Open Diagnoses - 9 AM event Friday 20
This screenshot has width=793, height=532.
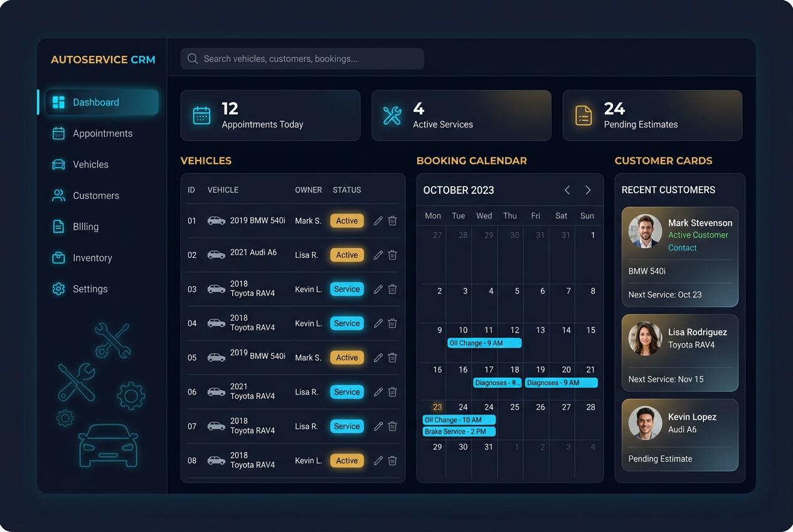pyautogui.click(x=561, y=383)
